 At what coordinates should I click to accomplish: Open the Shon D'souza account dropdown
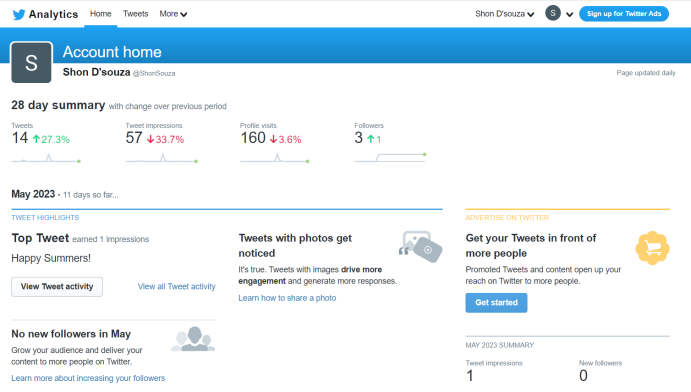tap(505, 14)
